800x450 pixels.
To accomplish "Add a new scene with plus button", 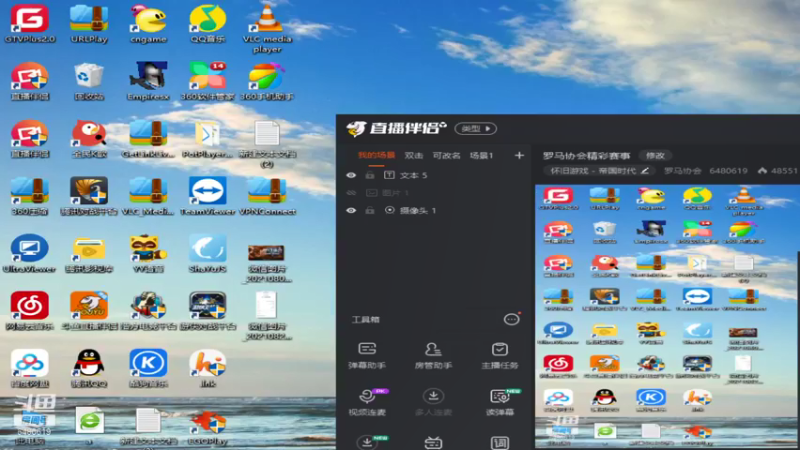I will tap(519, 155).
